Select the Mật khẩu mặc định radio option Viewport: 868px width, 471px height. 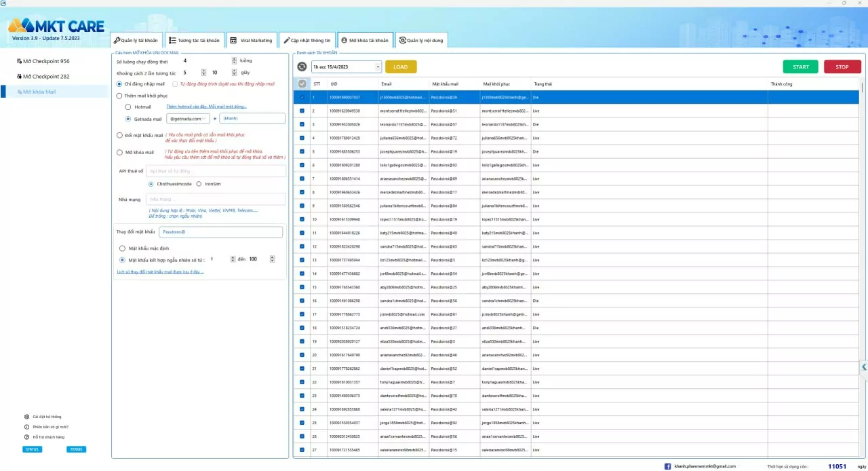pyautogui.click(x=122, y=248)
